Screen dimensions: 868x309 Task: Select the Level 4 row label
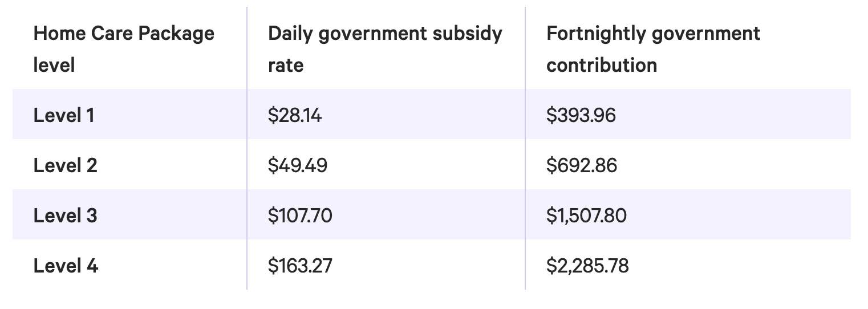[x=66, y=266]
